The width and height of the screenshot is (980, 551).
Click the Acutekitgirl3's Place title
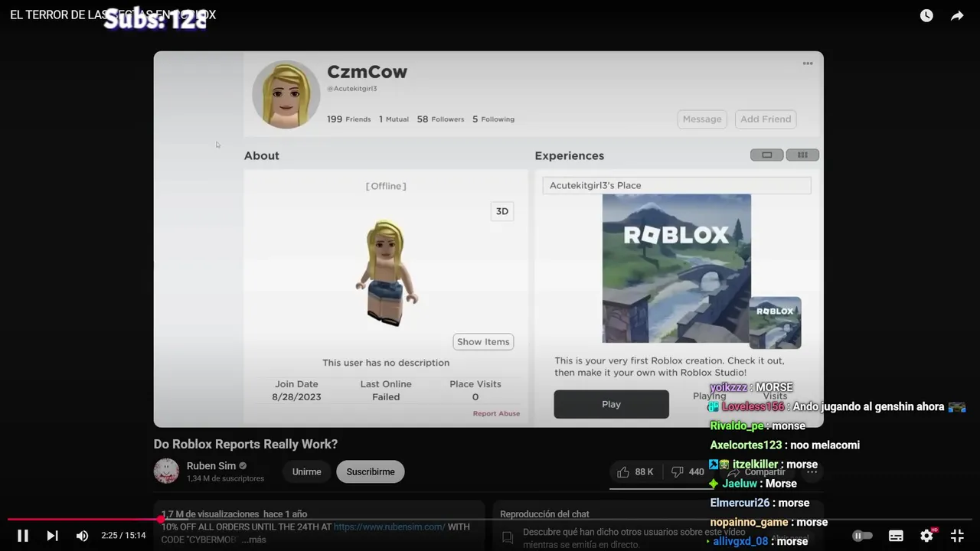[x=596, y=185]
